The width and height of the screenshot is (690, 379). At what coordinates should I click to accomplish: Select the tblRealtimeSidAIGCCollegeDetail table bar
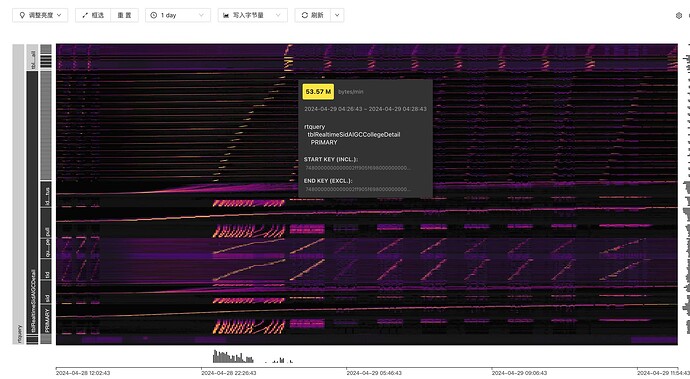tap(32, 207)
